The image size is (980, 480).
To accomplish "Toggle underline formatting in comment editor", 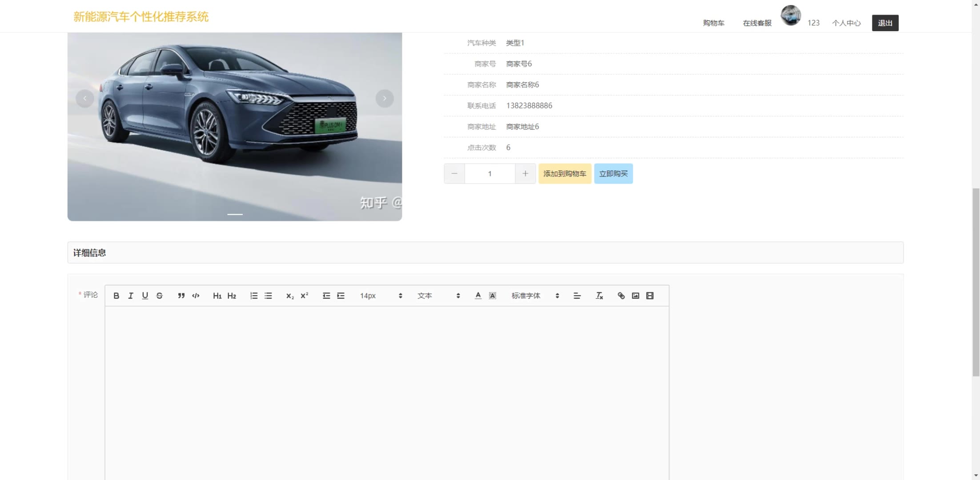I will [145, 296].
